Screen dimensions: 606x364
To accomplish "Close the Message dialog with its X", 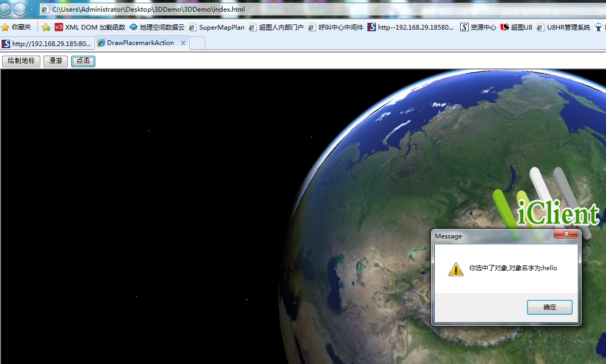I will pyautogui.click(x=566, y=234).
